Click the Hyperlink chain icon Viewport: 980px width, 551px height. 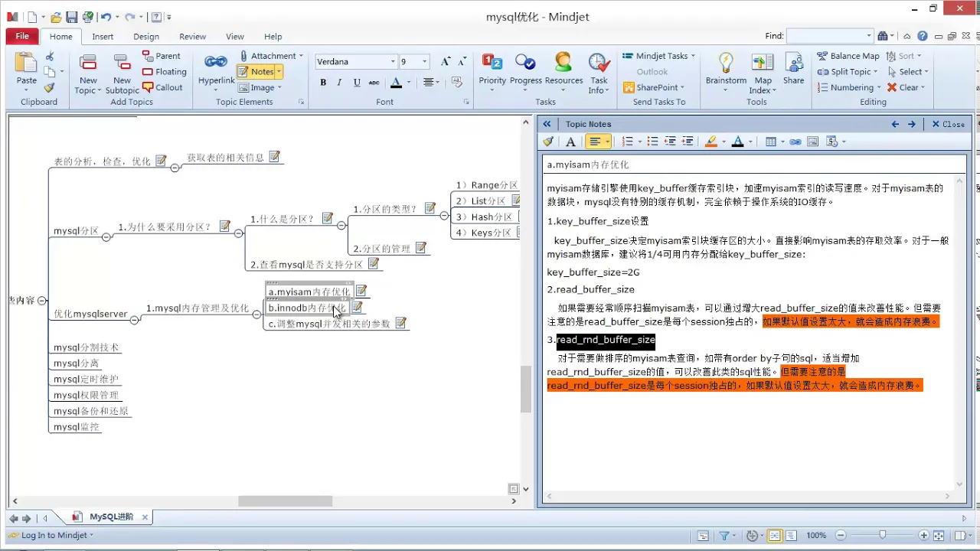coord(216,62)
